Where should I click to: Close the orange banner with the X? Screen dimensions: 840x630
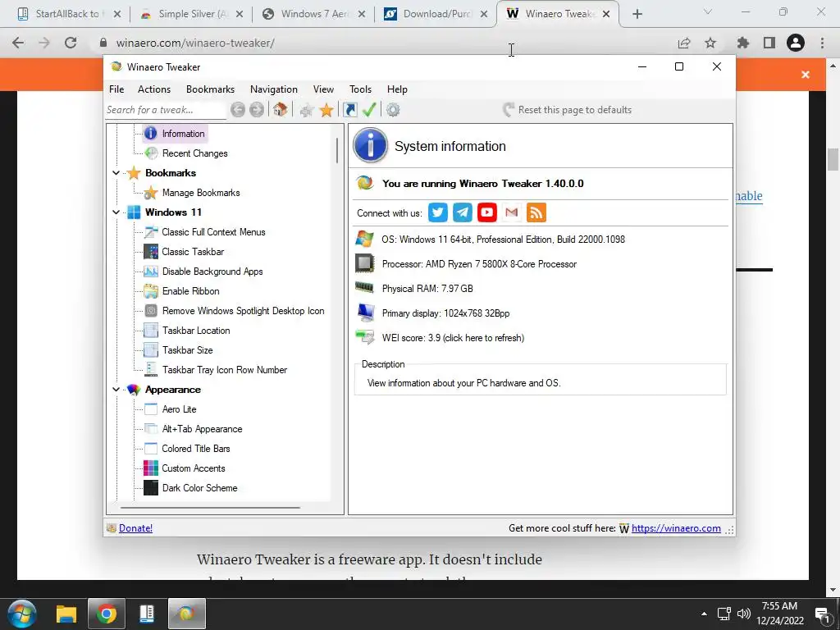click(806, 75)
